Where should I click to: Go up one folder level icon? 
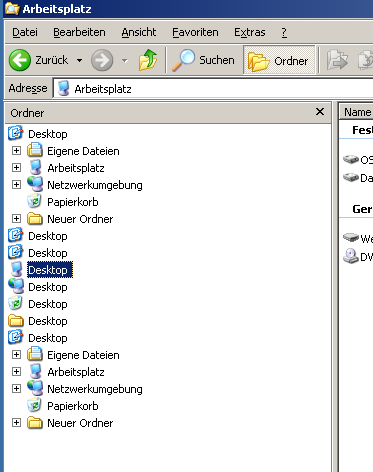pos(148,60)
